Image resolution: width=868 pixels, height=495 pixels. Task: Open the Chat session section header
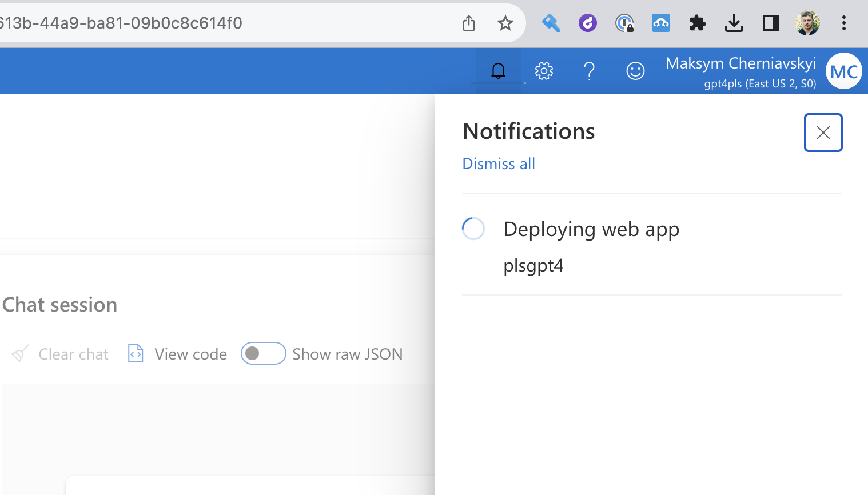click(x=59, y=304)
